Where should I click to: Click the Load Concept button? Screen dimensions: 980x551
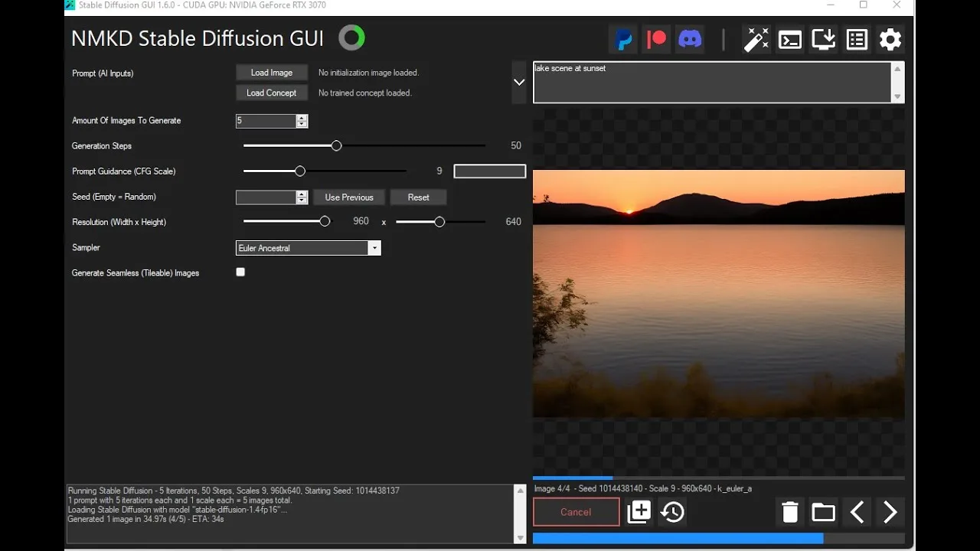[x=272, y=93]
